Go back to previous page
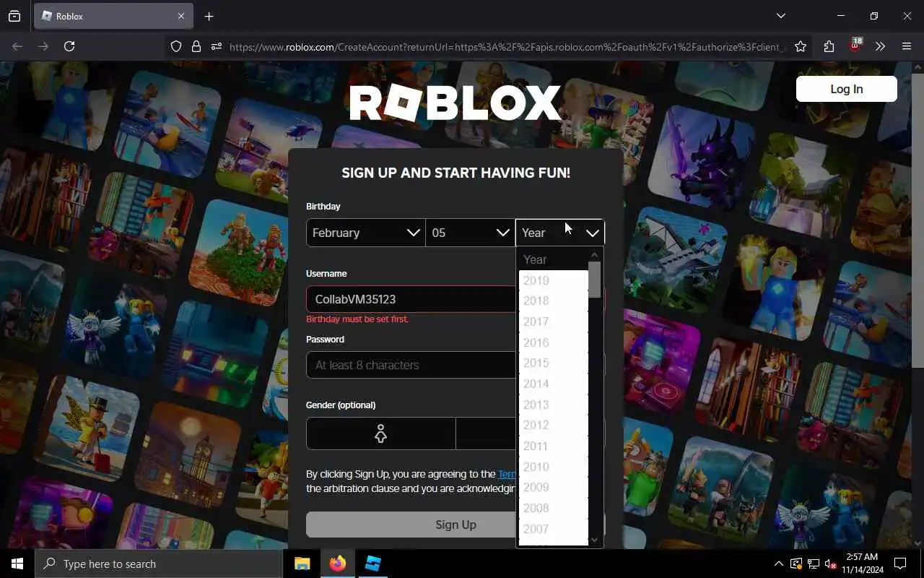The height and width of the screenshot is (578, 924). pos(17,46)
